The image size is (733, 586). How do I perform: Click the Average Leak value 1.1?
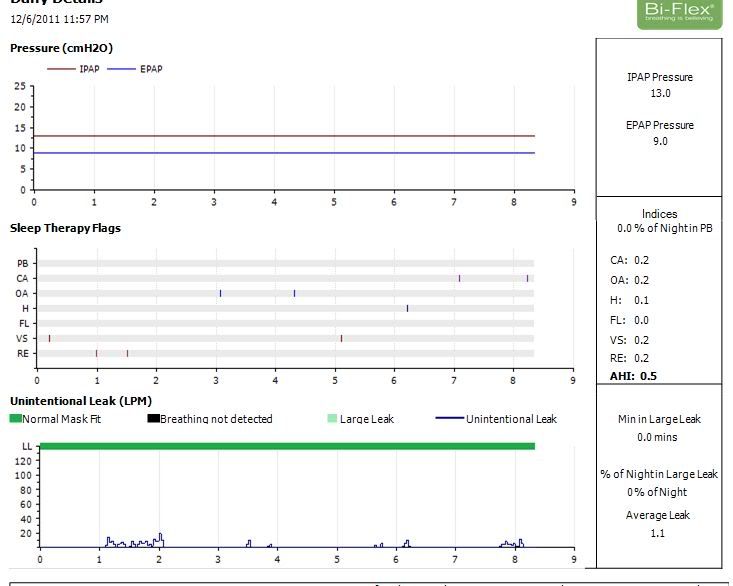click(x=658, y=533)
